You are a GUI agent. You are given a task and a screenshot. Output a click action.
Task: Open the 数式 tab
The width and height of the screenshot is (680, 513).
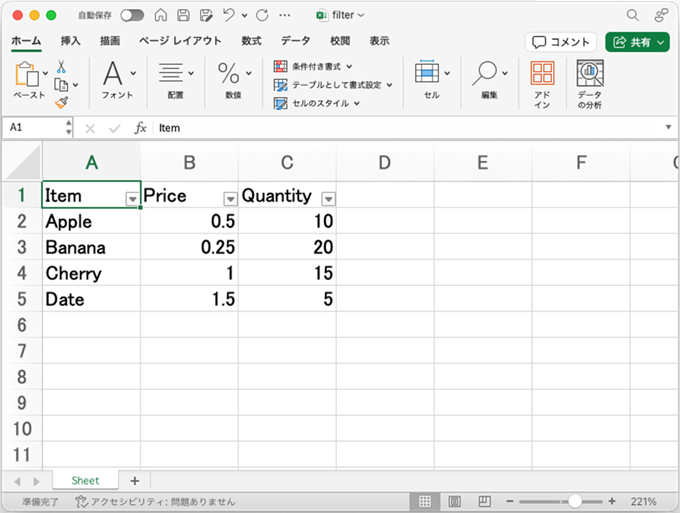pos(251,41)
